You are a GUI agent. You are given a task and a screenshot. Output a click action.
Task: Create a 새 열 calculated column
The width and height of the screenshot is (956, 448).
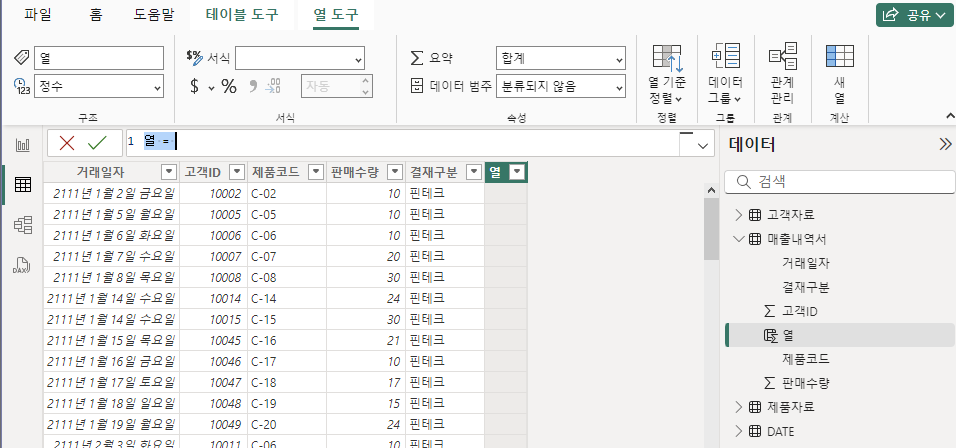click(840, 74)
